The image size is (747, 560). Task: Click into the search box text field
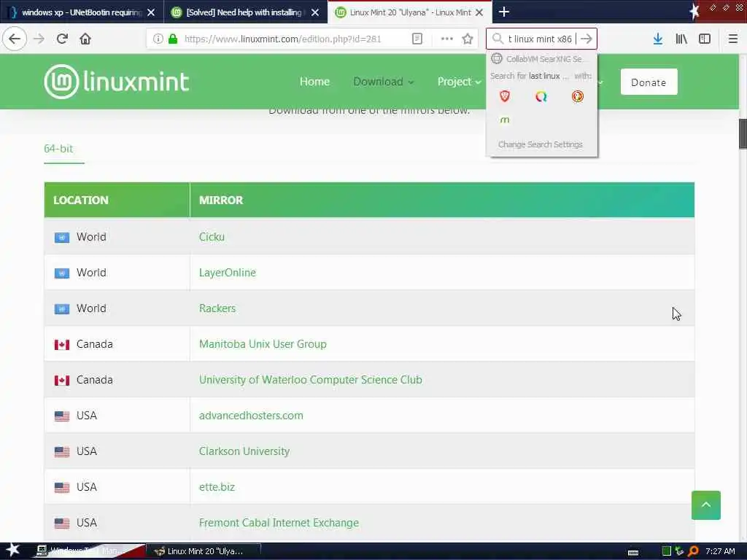pyautogui.click(x=541, y=39)
